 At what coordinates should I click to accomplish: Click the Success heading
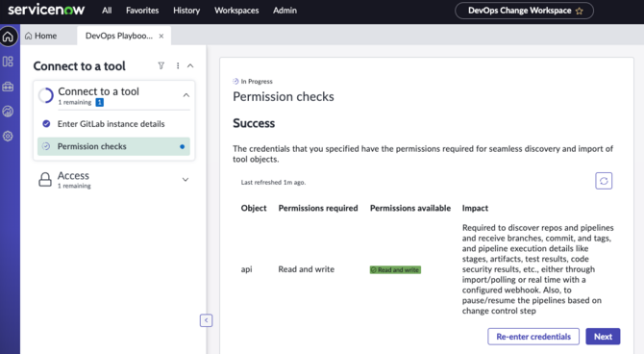pyautogui.click(x=254, y=123)
